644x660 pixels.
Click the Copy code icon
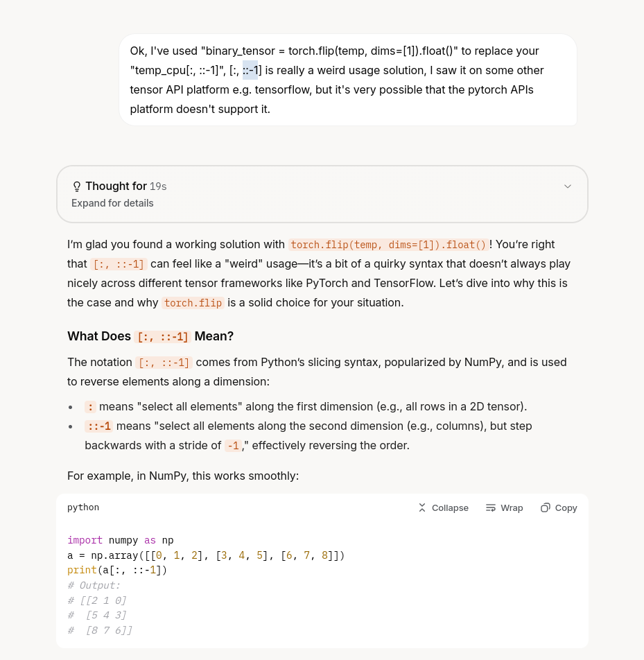[546, 508]
